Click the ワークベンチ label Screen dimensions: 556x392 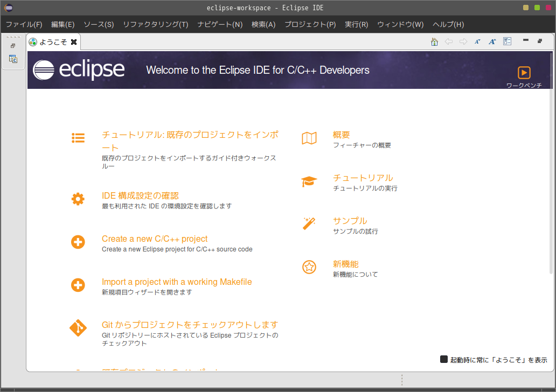(x=524, y=86)
